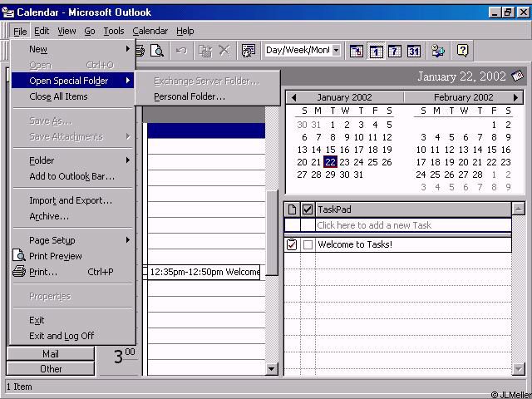Open the Open Special Folder submenu

[72, 81]
